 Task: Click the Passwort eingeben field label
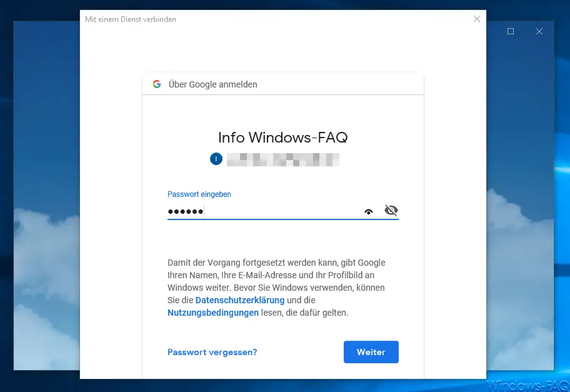point(199,194)
